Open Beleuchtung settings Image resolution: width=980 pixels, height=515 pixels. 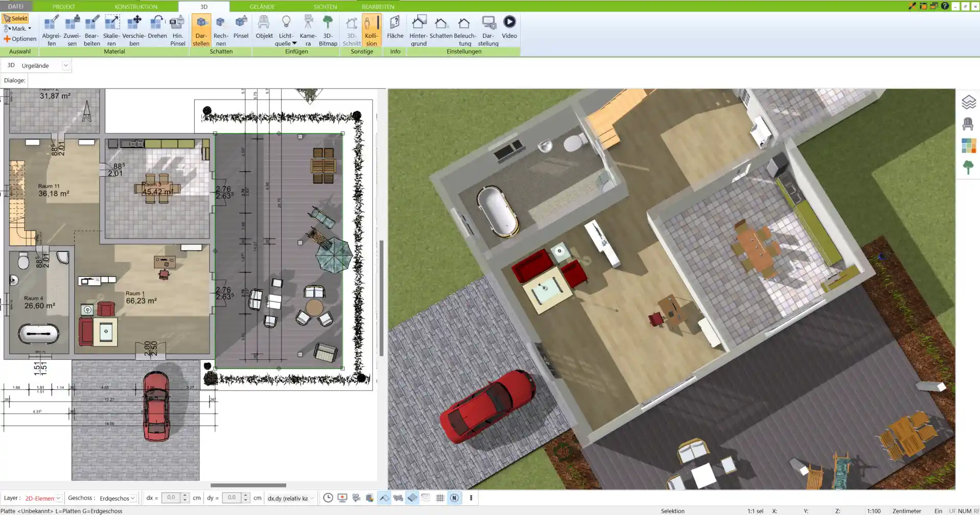pos(465,31)
